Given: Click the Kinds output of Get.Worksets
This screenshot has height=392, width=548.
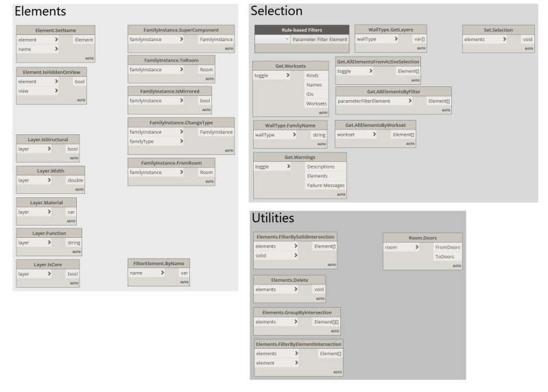Looking at the screenshot, I should [x=316, y=75].
